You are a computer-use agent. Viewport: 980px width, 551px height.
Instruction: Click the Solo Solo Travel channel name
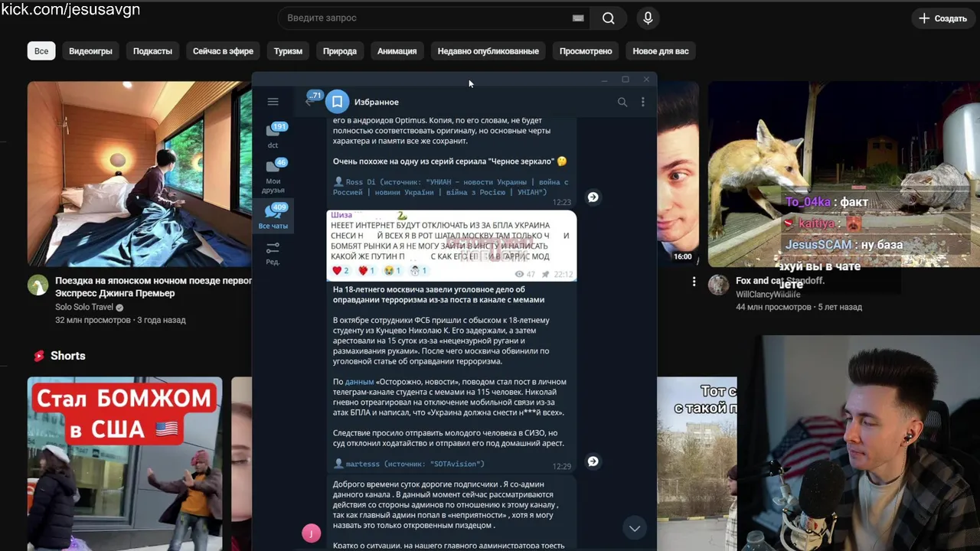[x=84, y=307]
